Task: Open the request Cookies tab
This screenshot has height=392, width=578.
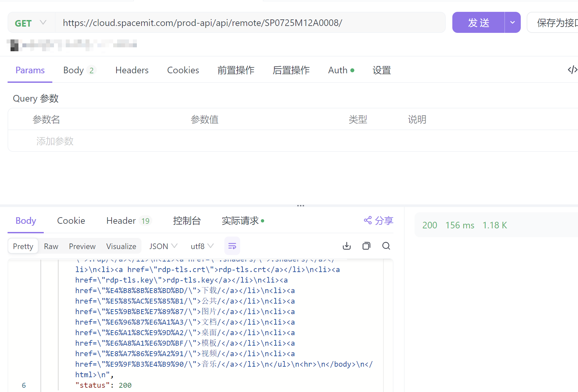Action: (183, 70)
